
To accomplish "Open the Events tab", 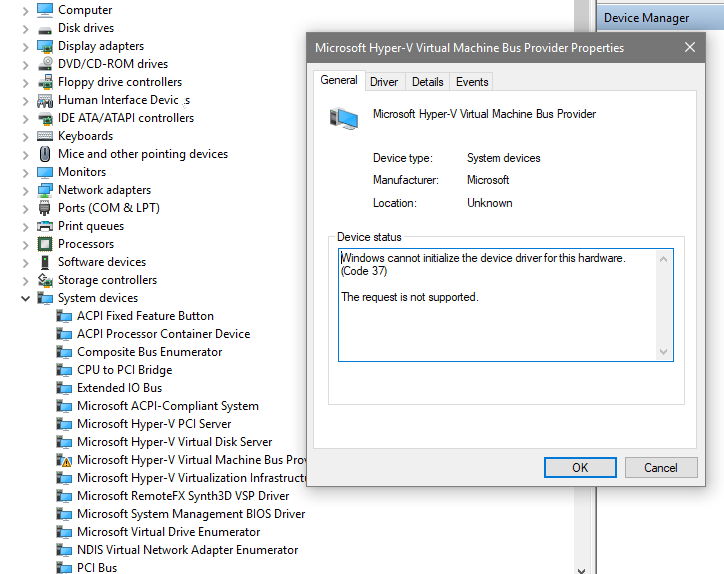I will (x=472, y=82).
